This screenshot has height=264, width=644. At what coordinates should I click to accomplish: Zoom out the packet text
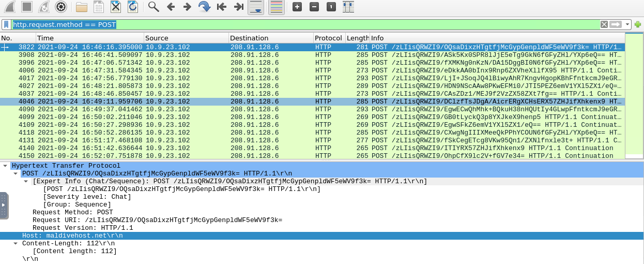coord(314,7)
